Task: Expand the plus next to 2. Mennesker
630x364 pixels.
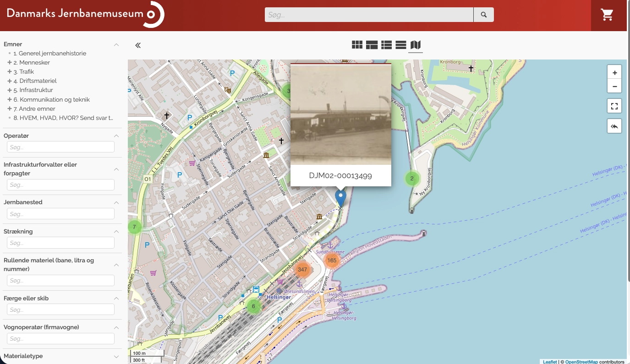Action: (10, 62)
